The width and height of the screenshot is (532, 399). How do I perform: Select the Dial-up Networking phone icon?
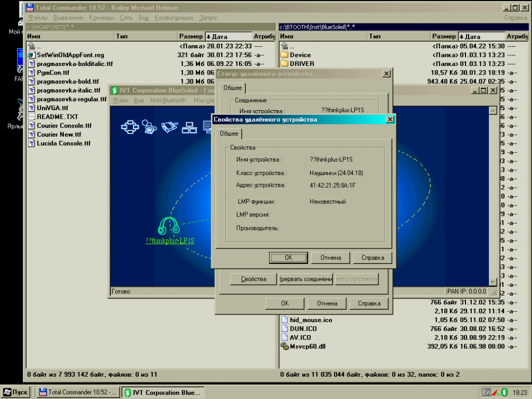click(x=149, y=127)
